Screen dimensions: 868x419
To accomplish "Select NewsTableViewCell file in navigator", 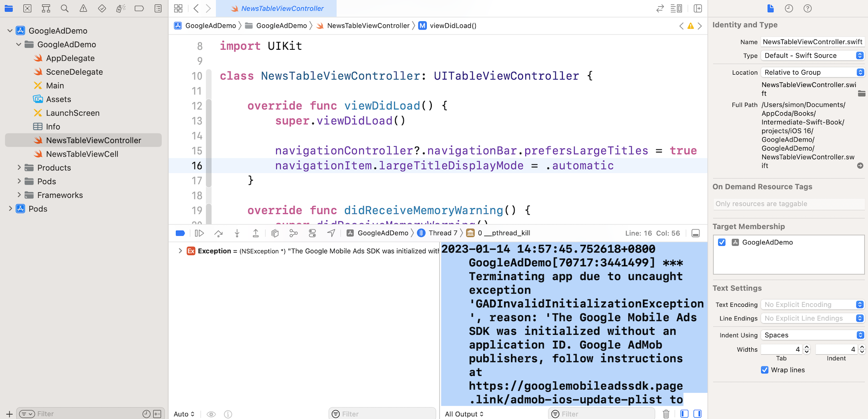I will click(82, 154).
